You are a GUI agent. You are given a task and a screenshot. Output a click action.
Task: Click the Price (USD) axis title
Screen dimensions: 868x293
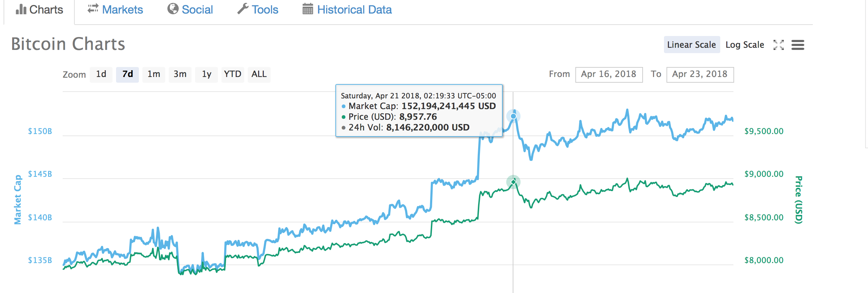click(799, 200)
